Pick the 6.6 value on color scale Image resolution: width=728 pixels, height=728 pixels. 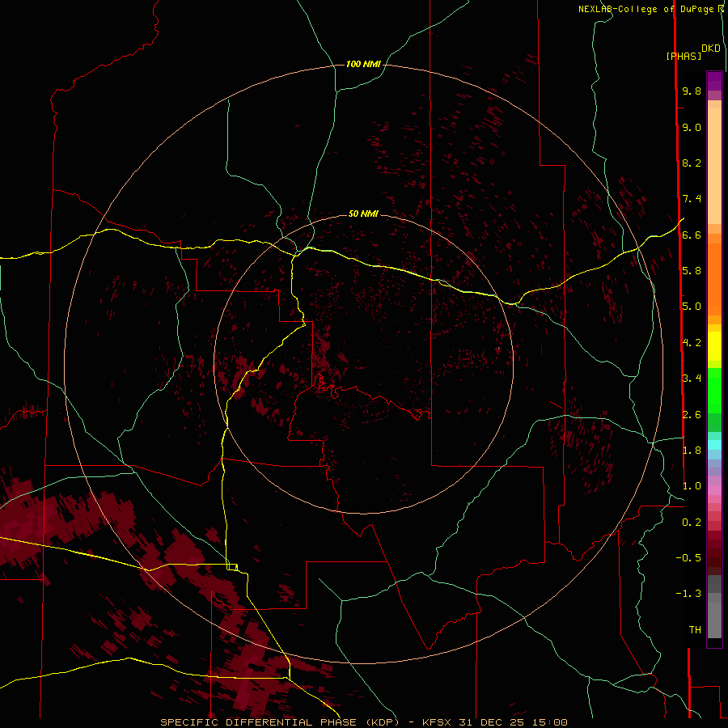coord(692,235)
